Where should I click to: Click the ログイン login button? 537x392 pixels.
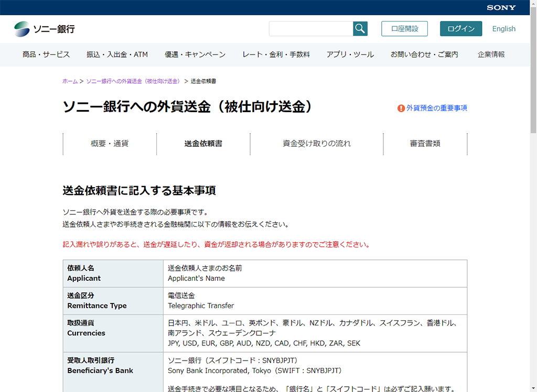click(x=460, y=29)
